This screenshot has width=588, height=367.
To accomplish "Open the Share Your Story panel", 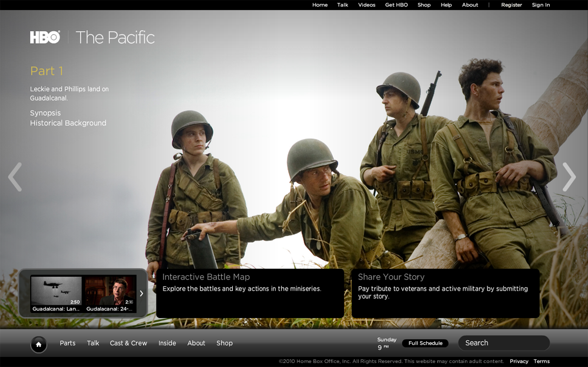I will (446, 293).
